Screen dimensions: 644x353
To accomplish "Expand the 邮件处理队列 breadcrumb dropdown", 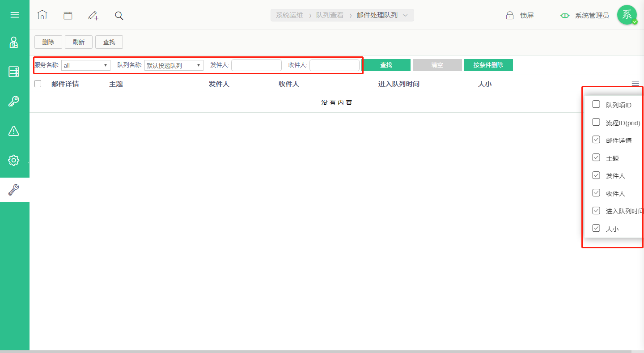I will click(x=405, y=15).
